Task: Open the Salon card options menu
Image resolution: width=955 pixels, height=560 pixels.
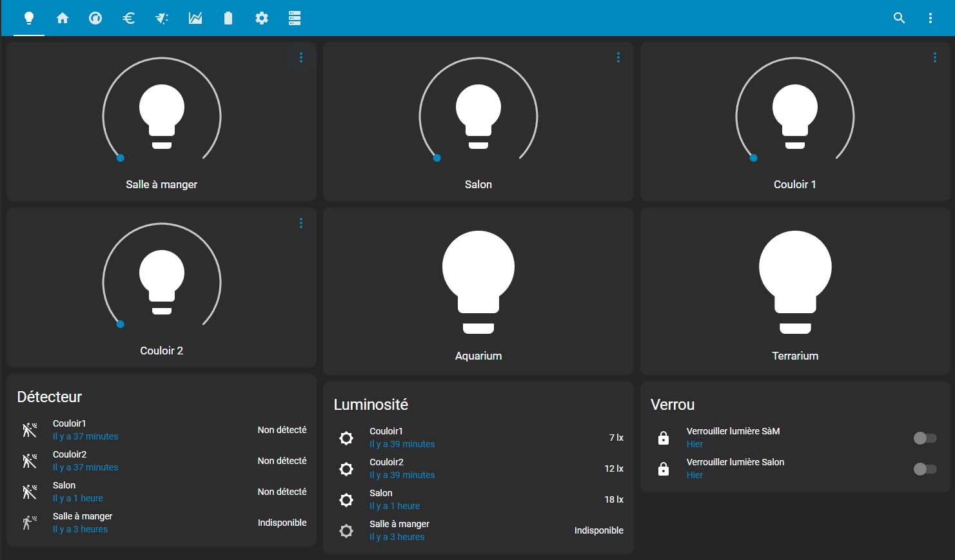Action: [618, 57]
